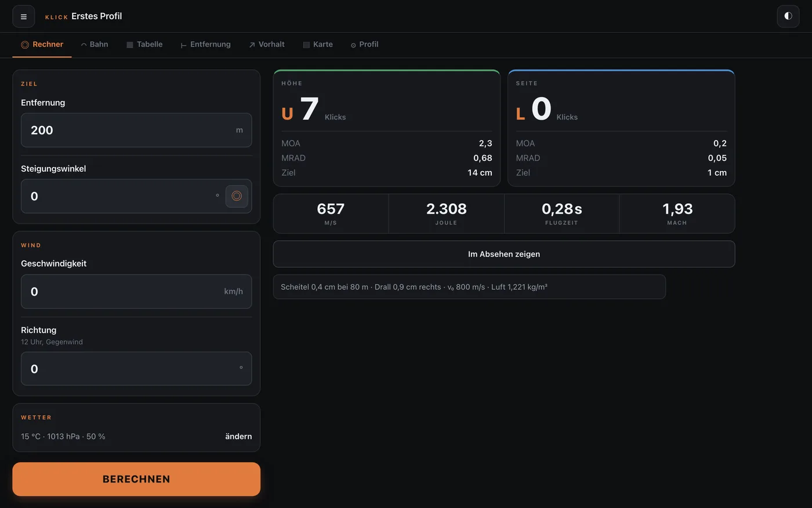This screenshot has width=812, height=508.
Task: Focus the Entfernung input field
Action: point(136,130)
